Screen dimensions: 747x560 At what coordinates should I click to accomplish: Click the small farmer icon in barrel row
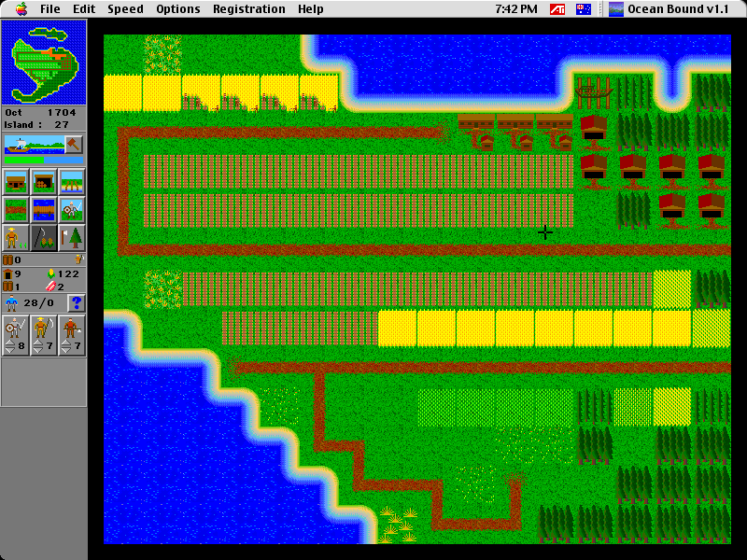coord(79,259)
